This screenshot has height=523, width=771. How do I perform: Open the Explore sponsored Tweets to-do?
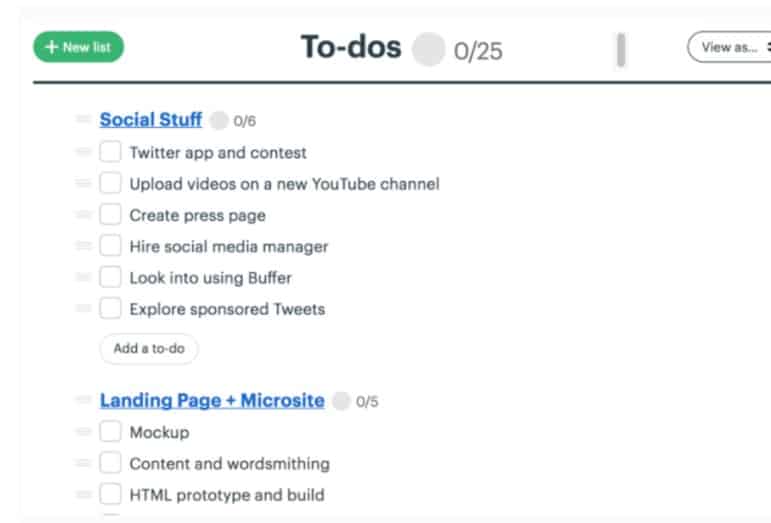pos(227,310)
